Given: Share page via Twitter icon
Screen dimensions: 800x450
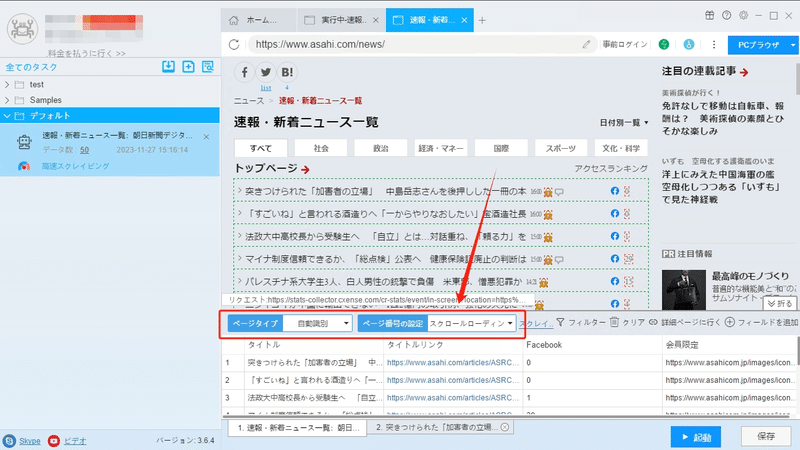Looking at the screenshot, I should [x=266, y=72].
